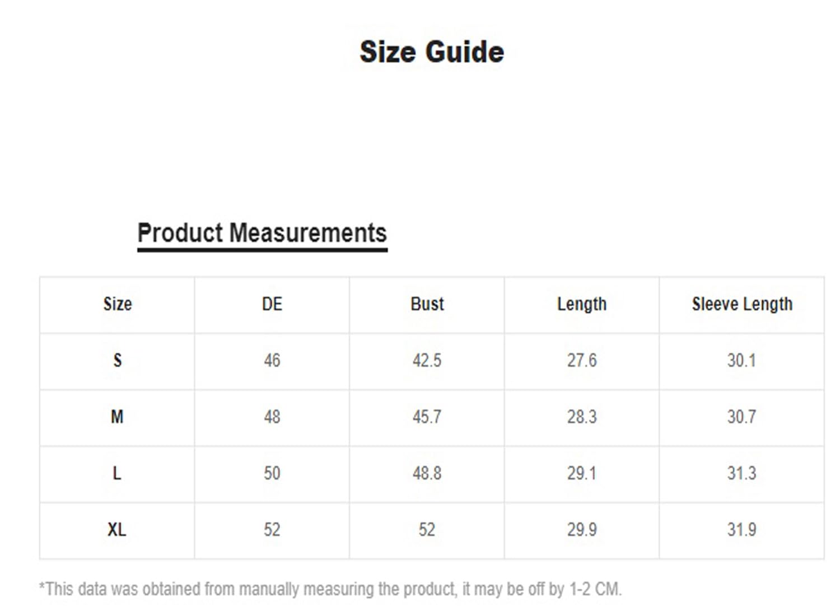Click the Size Guide title
Viewport: 840px width, 616px height.
coord(431,52)
